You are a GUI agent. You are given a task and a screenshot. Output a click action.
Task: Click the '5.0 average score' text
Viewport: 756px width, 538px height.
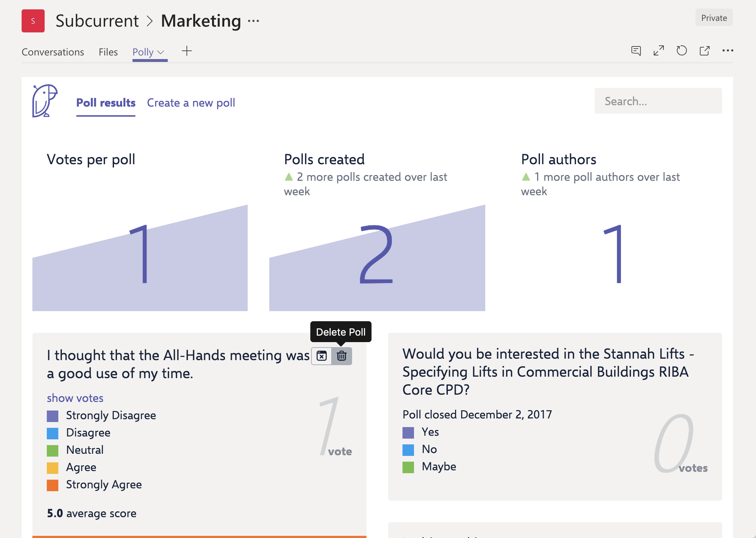tap(91, 513)
